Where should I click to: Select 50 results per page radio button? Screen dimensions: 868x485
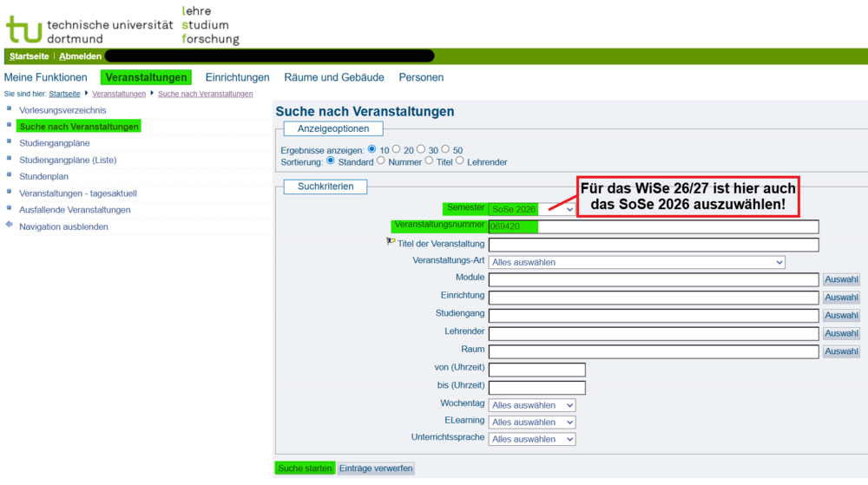tap(446, 149)
